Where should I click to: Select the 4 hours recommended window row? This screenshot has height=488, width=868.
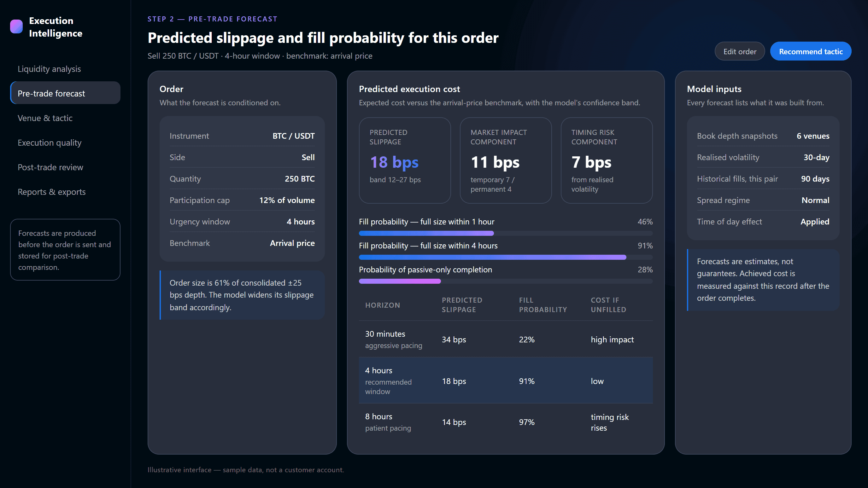click(x=506, y=381)
